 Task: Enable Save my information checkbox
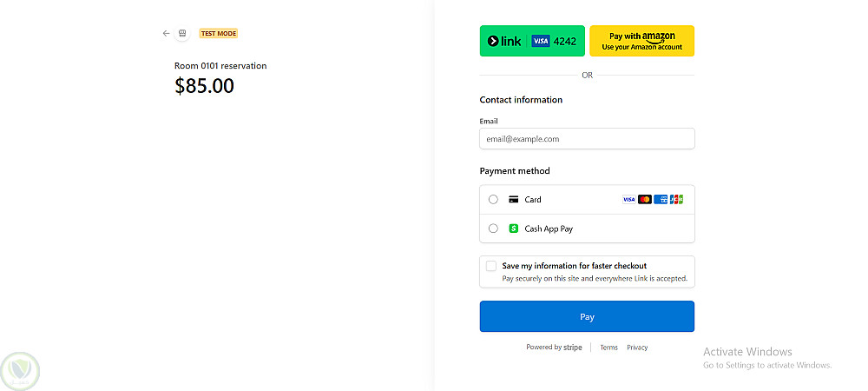point(491,266)
